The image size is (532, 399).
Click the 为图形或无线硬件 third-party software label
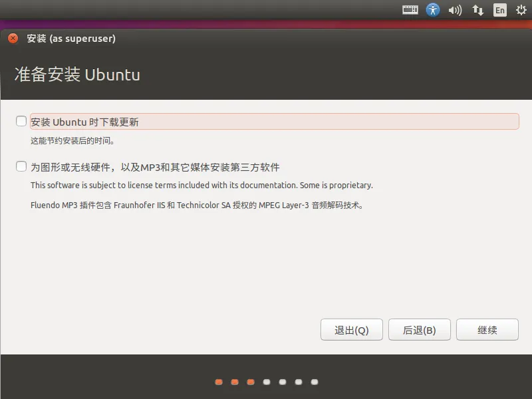pos(155,168)
